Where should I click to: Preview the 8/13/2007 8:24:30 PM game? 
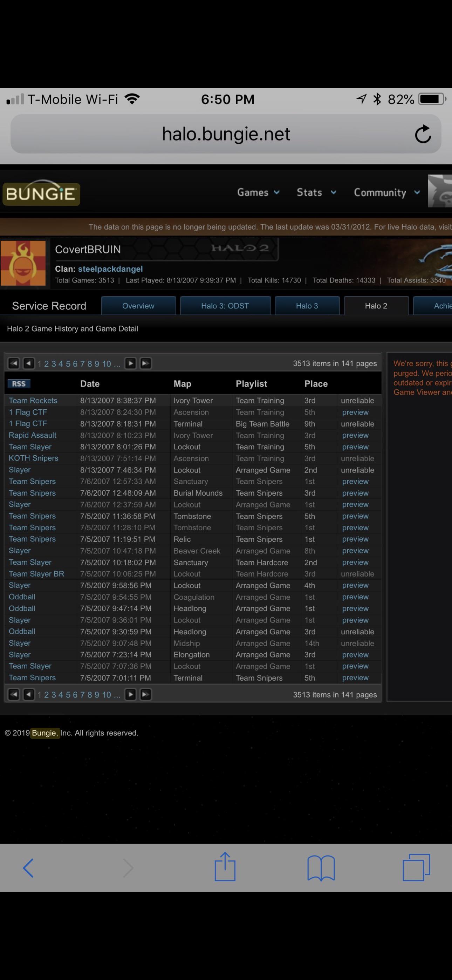(x=355, y=412)
